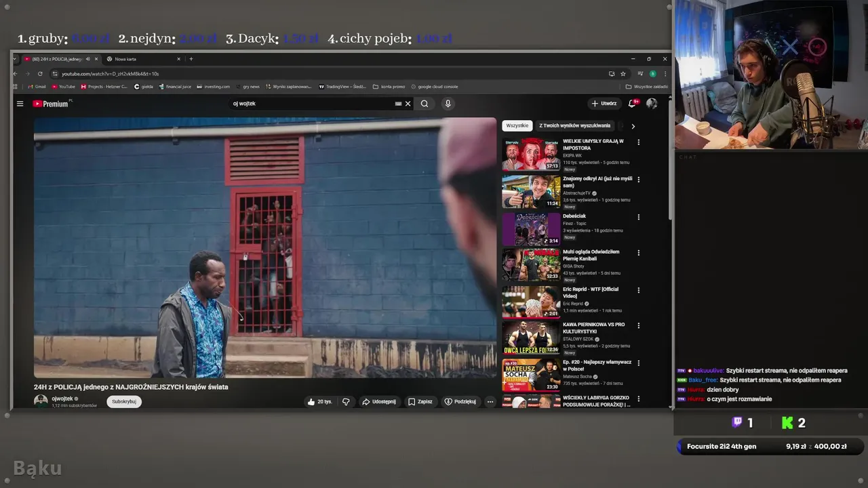This screenshot has width=868, height=488.
Task: Open the Chrome profile avatar
Action: coord(652,74)
